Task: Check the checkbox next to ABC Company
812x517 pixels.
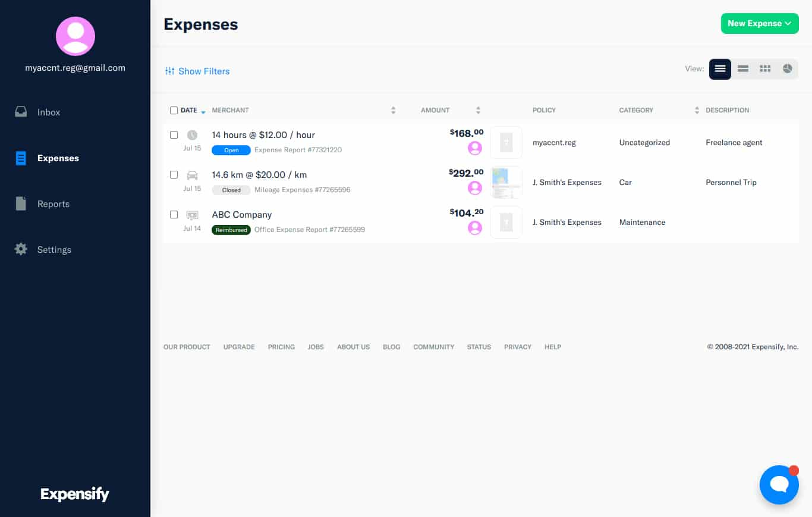Action: [174, 214]
